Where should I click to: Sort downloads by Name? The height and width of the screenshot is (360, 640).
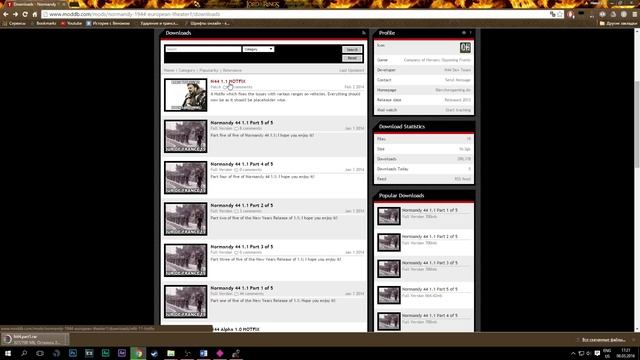(169, 70)
